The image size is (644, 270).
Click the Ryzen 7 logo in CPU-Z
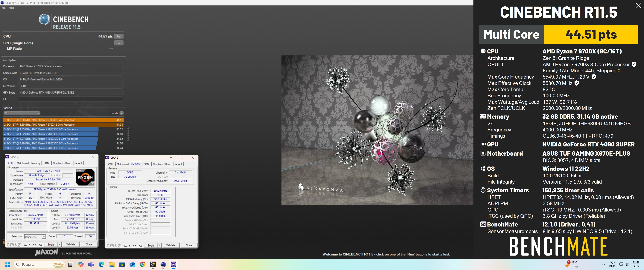point(85,177)
